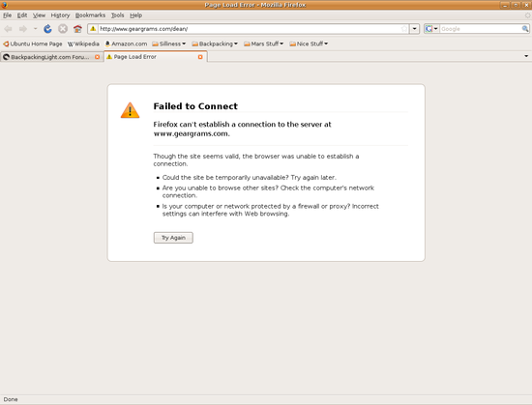Viewport: 532px width, 405px height.
Task: Expand the search engine selector dropdown
Action: click(432, 29)
